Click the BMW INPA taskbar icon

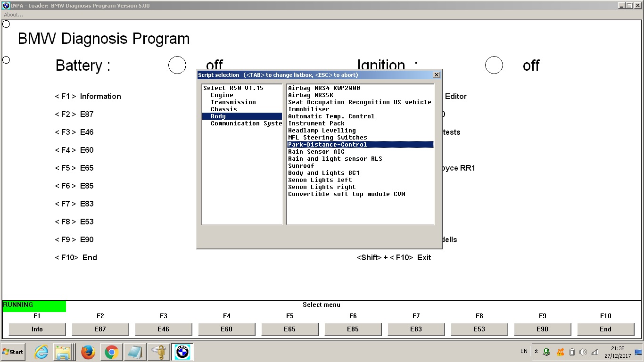(x=182, y=352)
